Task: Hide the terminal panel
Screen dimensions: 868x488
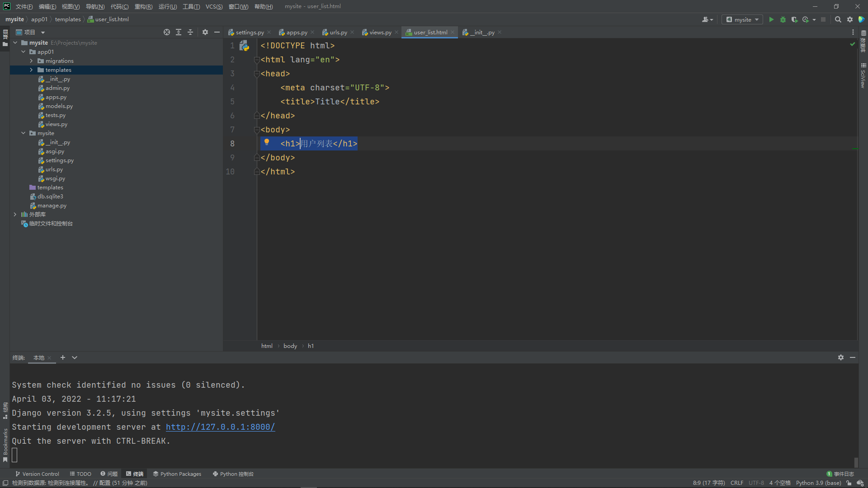Action: tap(853, 357)
